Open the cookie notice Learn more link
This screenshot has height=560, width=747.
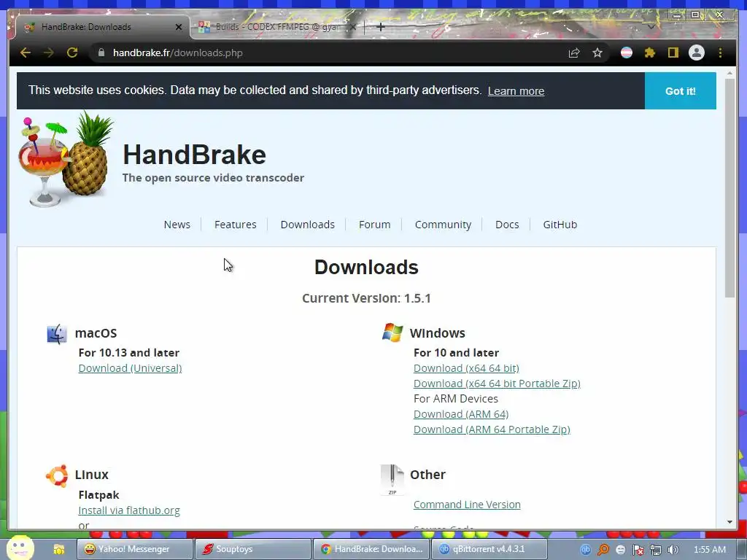(516, 91)
